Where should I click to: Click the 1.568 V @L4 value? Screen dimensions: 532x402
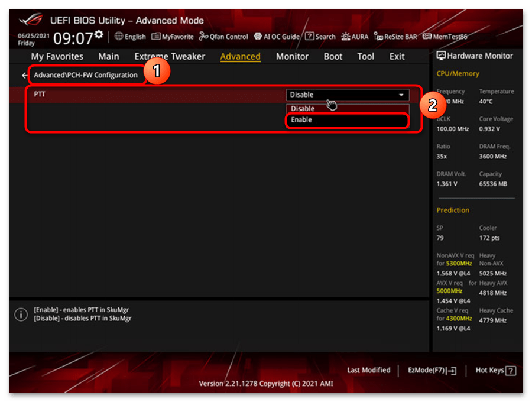click(453, 274)
